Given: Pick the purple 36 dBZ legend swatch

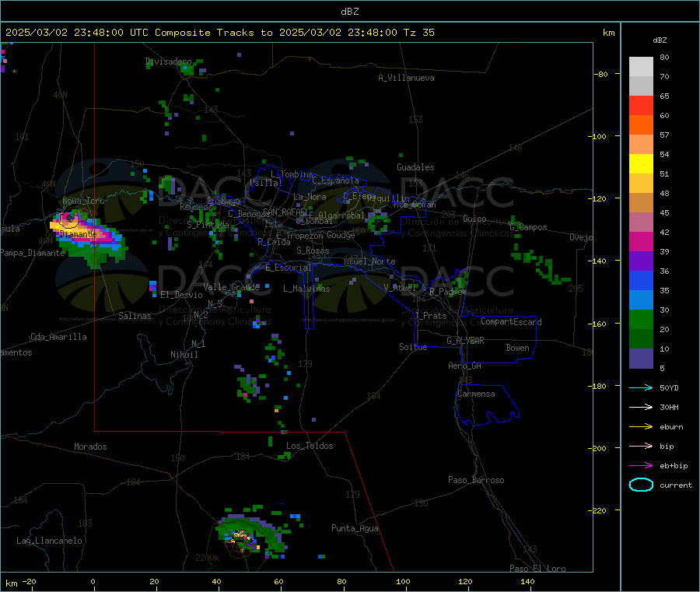Looking at the screenshot, I should 641,261.
